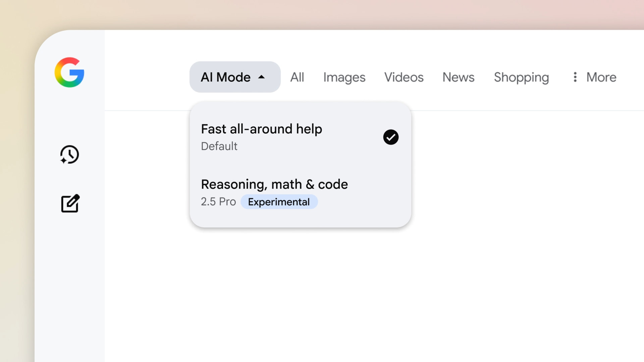This screenshot has height=362, width=644.
Task: Select Fast all-around help option
Action: pos(261,129)
